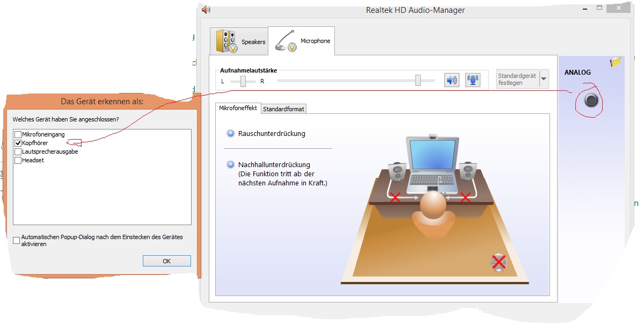The height and width of the screenshot is (324, 644).
Task: Confirm the device dialog with OK
Action: [166, 261]
